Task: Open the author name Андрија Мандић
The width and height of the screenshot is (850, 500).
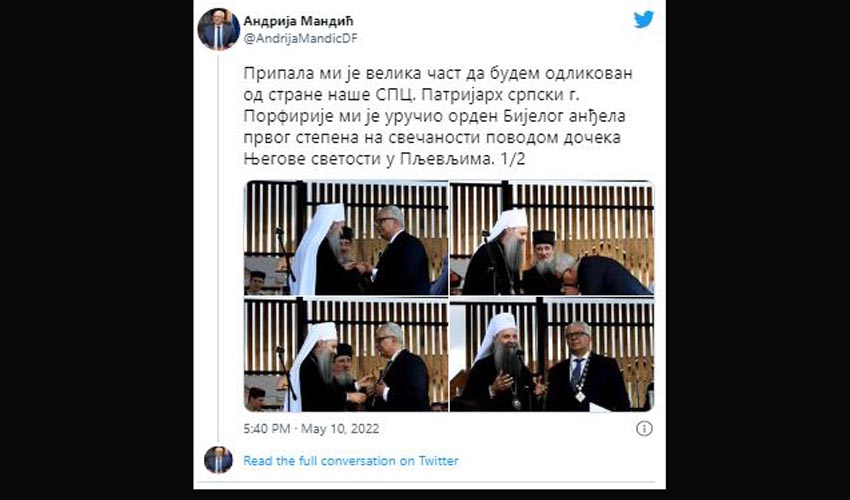Action: click(298, 21)
